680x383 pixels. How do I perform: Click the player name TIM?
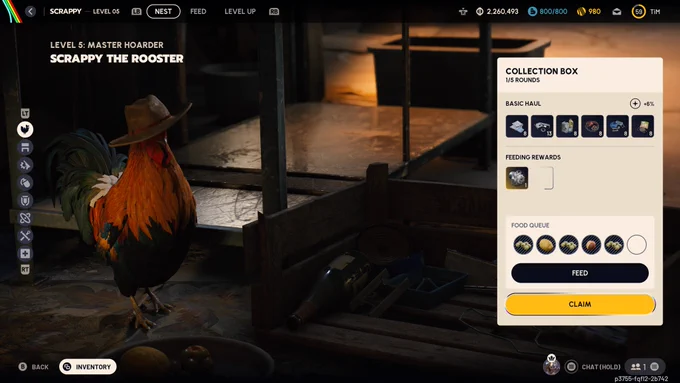point(655,12)
